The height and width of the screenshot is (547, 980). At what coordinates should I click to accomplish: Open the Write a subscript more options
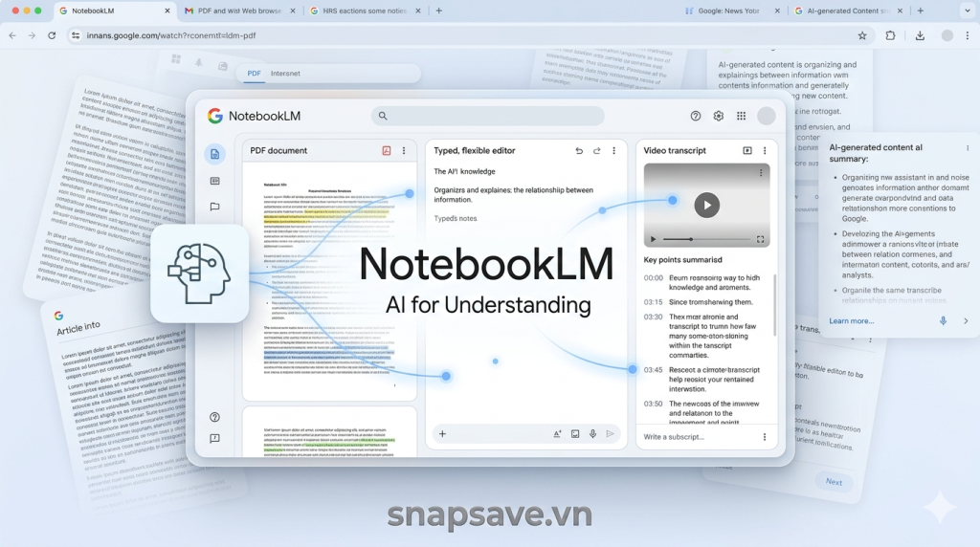tap(765, 437)
